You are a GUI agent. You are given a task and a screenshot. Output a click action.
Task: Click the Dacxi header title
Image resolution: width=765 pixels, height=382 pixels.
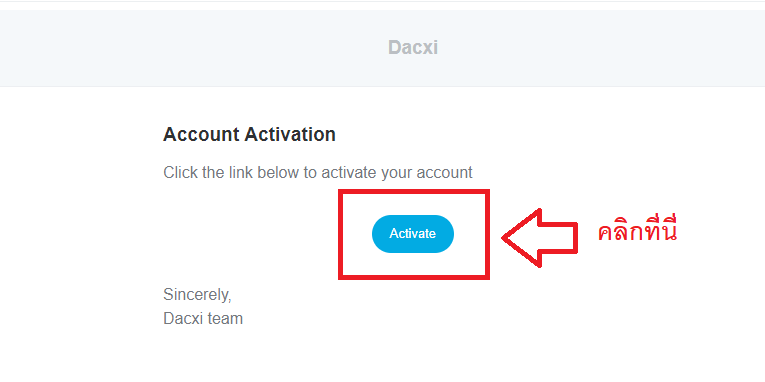pyautogui.click(x=413, y=47)
